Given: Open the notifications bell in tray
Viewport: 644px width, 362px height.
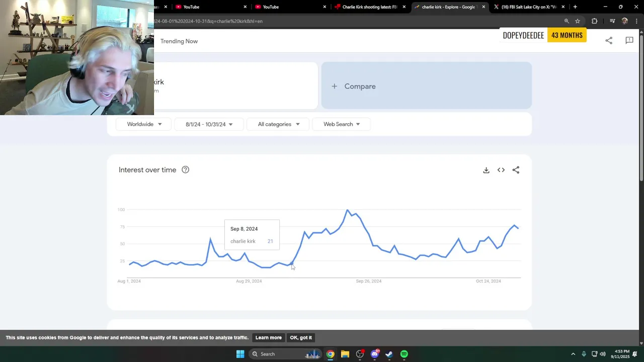Looking at the screenshot, I should (x=635, y=354).
